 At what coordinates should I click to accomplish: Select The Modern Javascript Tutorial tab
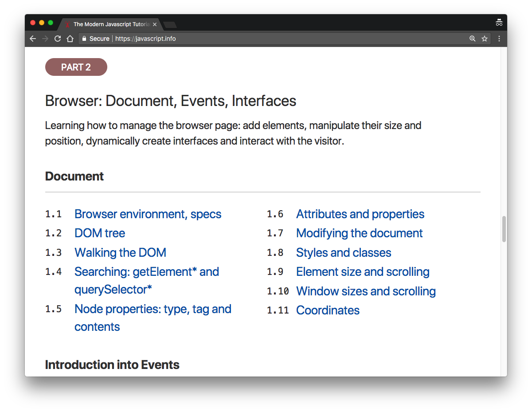point(110,24)
